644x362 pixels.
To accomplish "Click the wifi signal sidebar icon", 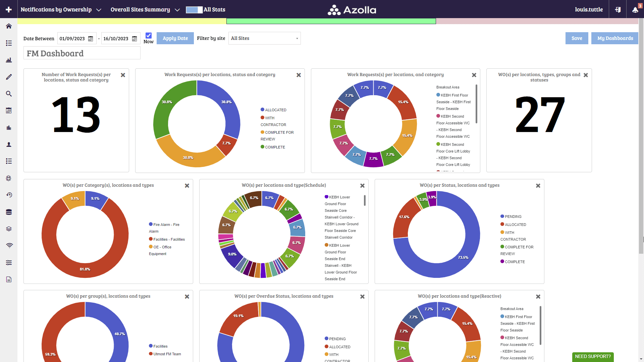I will [9, 246].
